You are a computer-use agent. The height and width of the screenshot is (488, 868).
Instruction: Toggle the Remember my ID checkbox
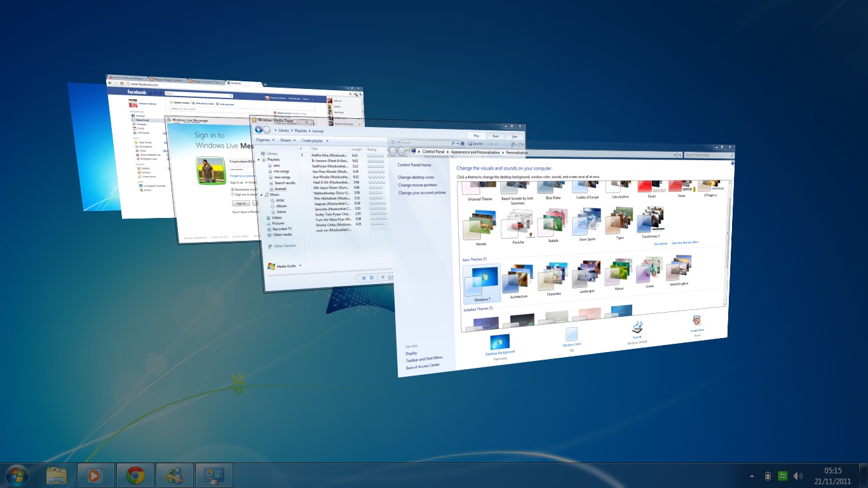tap(233, 189)
